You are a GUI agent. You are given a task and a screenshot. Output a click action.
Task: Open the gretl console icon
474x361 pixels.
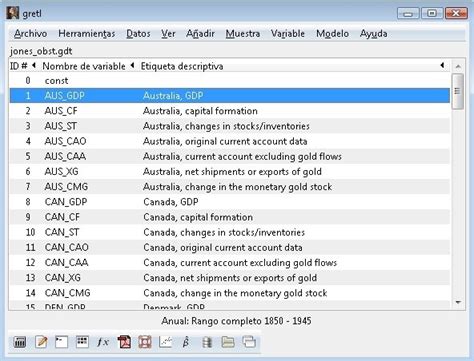coord(62,342)
